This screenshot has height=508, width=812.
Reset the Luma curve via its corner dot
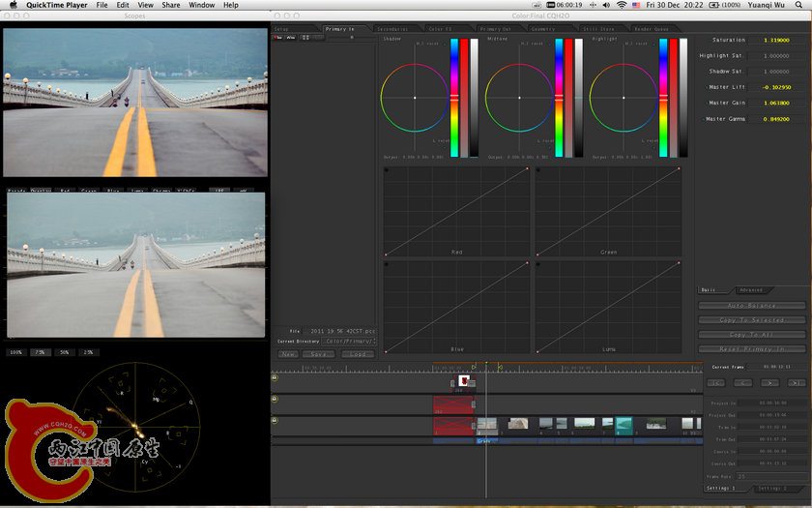tap(538, 264)
